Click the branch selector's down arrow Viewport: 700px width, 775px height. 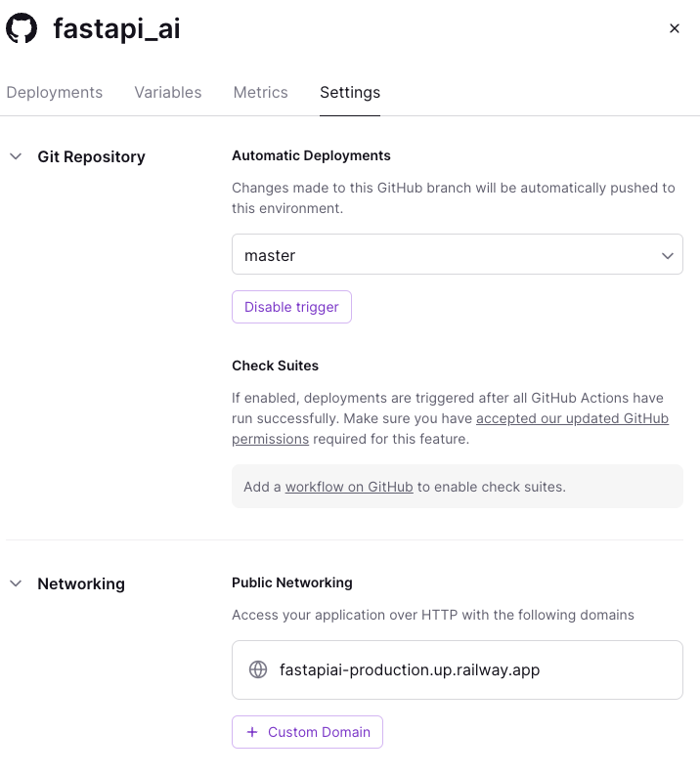tap(667, 255)
